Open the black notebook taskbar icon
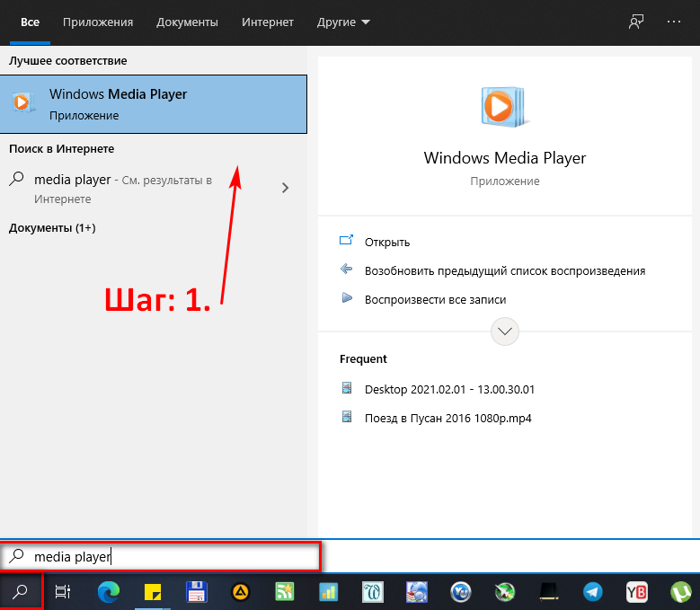Screen dimensions: 700x610 (549, 592)
